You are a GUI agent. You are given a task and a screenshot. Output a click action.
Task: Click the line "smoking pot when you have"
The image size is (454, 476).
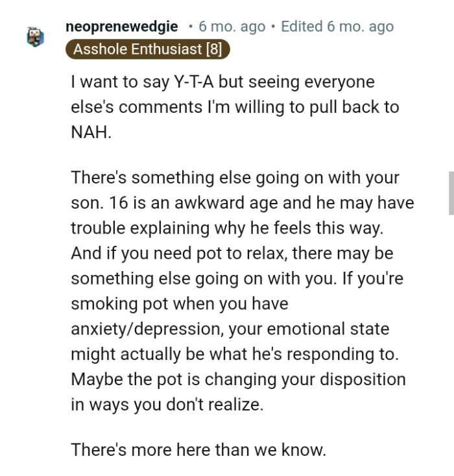click(179, 303)
